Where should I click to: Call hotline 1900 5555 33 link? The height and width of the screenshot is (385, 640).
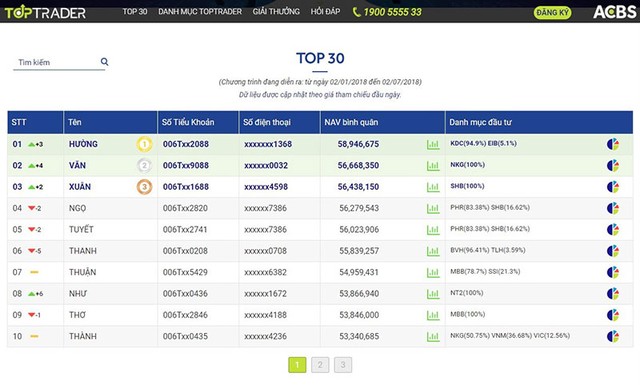[x=392, y=12]
